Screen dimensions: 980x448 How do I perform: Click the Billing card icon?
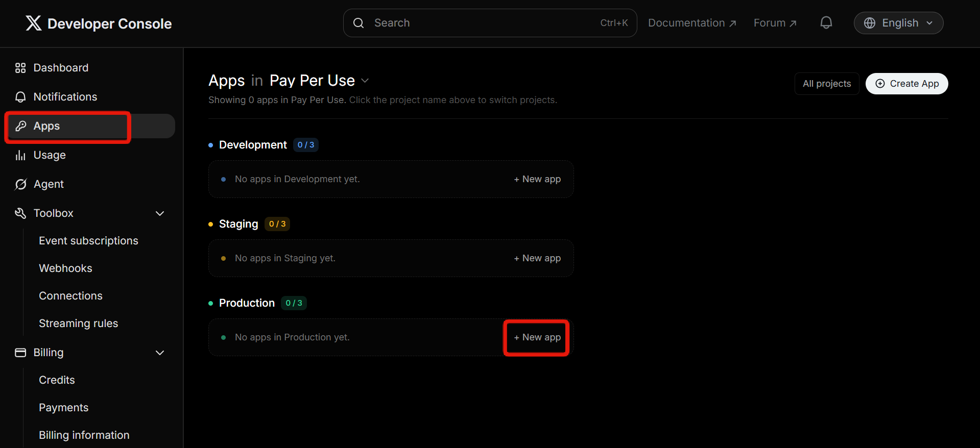[20, 353]
